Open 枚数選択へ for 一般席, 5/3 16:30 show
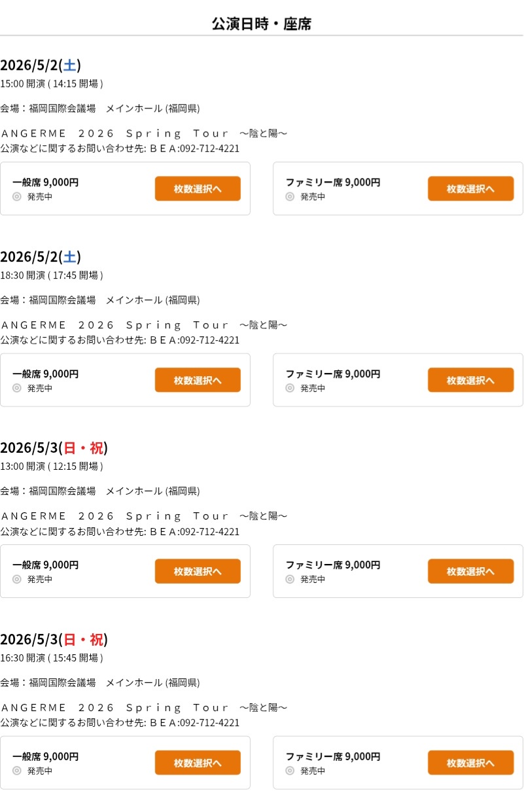 point(198,763)
